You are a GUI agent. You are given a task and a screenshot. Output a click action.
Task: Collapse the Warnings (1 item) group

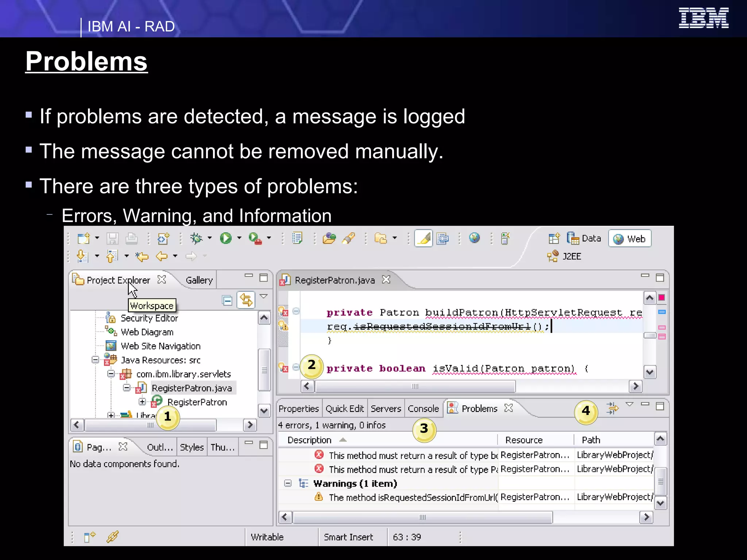[x=288, y=483]
